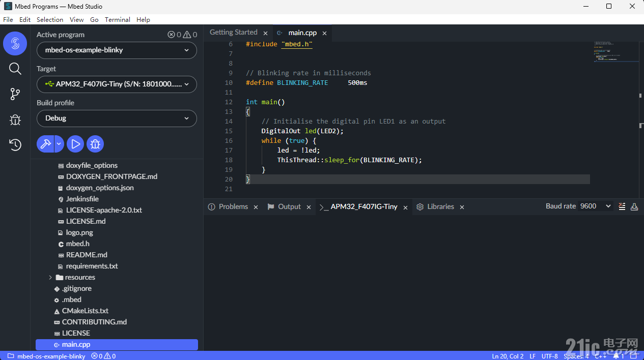Open logo.png in the file tree

pos(79,232)
